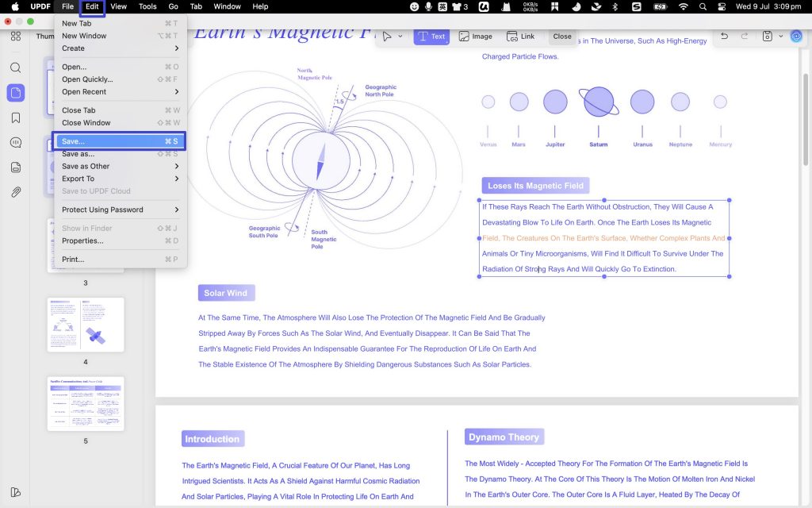Screen dimensions: 812x508
Task: Select the Link edit tool
Action: point(520,37)
